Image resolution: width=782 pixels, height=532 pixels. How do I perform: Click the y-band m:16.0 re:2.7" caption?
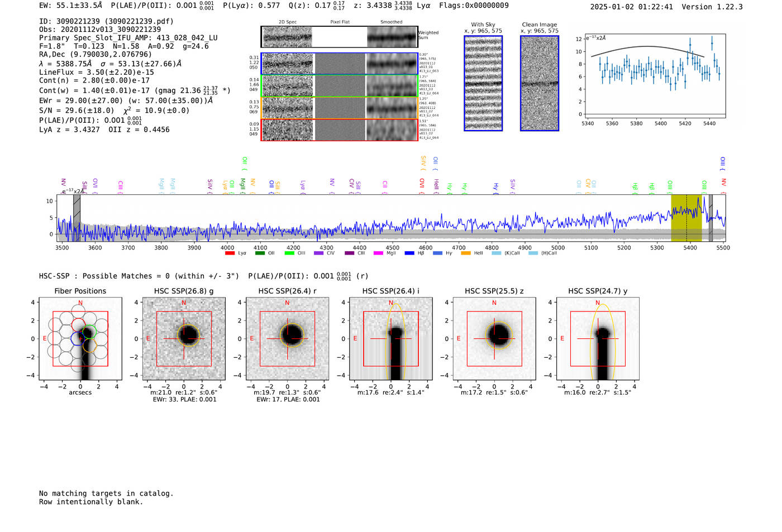pyautogui.click(x=598, y=392)
